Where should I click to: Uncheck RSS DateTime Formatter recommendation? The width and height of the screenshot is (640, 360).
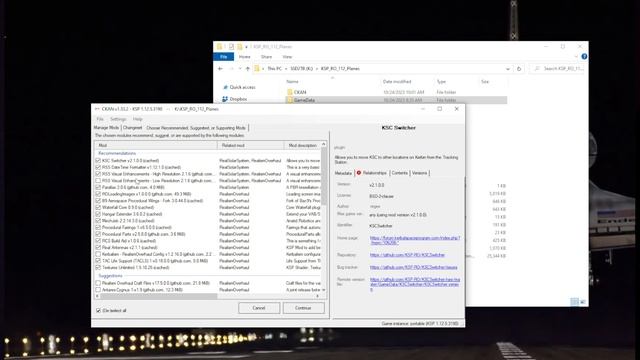(98, 167)
